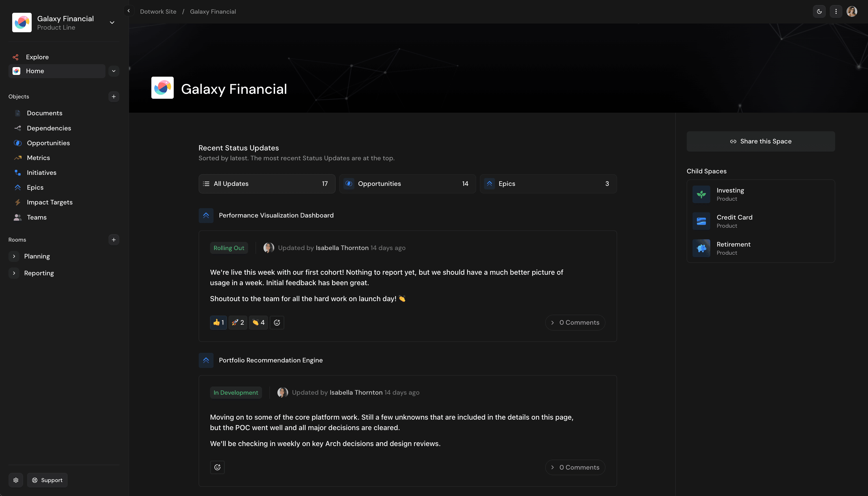This screenshot has width=868, height=496.
Task: Open the Teams object
Action: point(36,217)
